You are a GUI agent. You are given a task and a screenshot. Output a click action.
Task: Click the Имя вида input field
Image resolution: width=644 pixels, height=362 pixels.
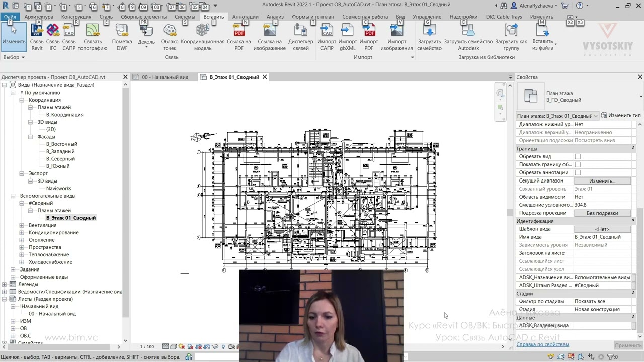(603, 237)
